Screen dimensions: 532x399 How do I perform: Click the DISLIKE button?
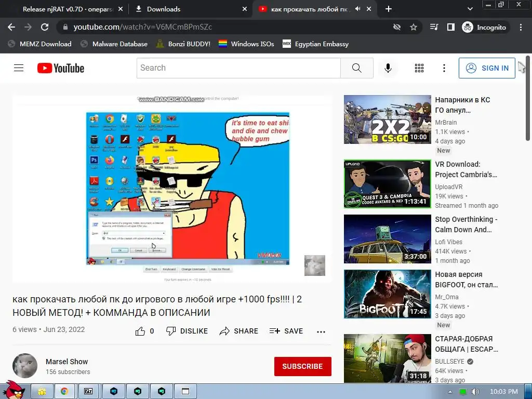(x=187, y=331)
